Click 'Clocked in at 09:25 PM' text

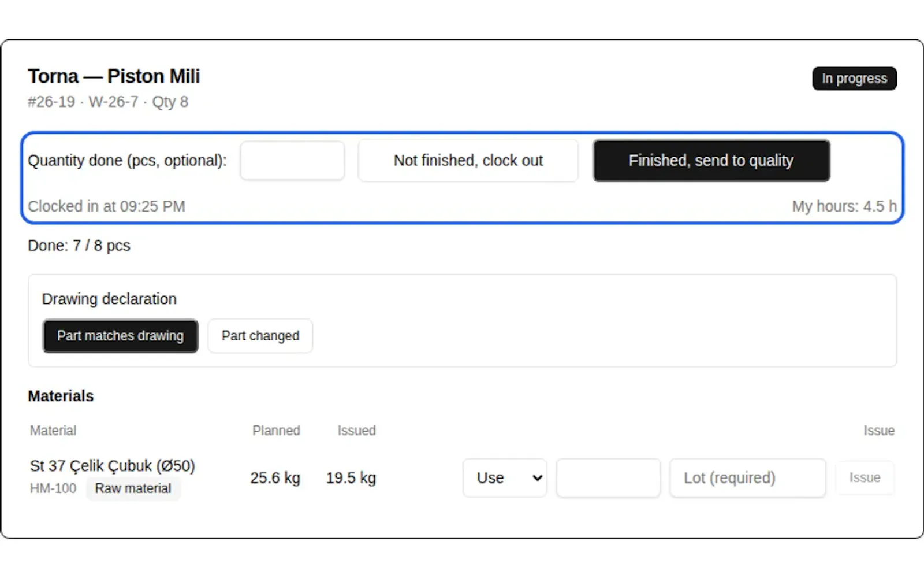pyautogui.click(x=106, y=206)
